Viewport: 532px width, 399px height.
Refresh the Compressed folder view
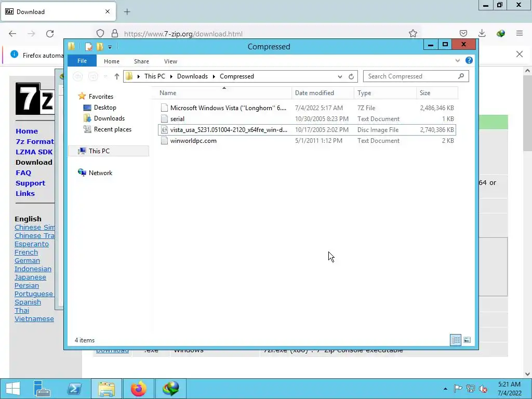click(x=351, y=77)
